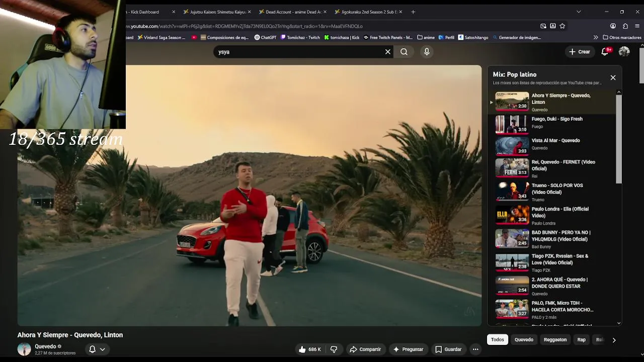Screen dimensions: 644x362
Task: Play PALO, FMK, Micro TDH - HACELA CORTA
Action: coord(551,310)
